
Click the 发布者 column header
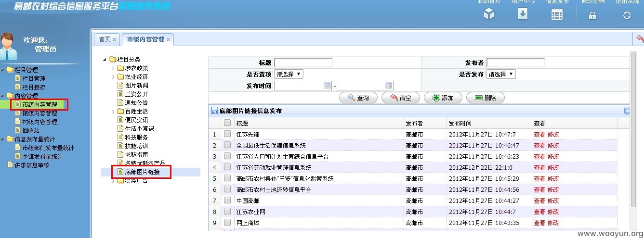pos(425,124)
